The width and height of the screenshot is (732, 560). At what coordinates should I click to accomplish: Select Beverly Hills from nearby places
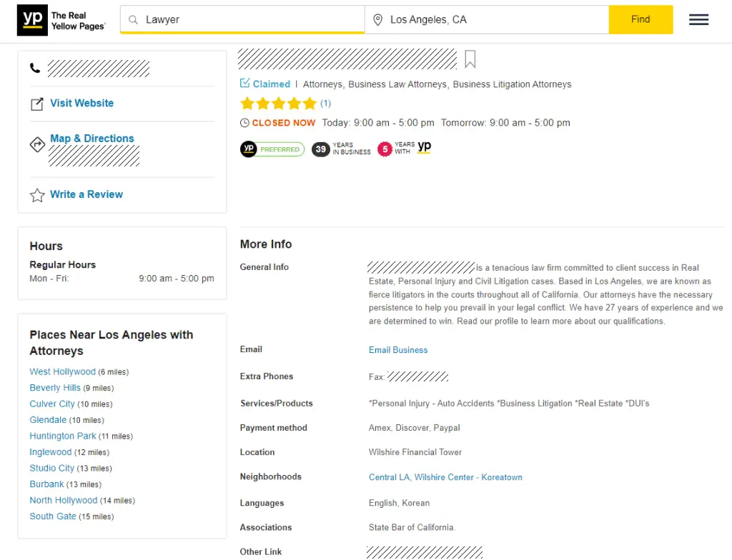pos(55,388)
